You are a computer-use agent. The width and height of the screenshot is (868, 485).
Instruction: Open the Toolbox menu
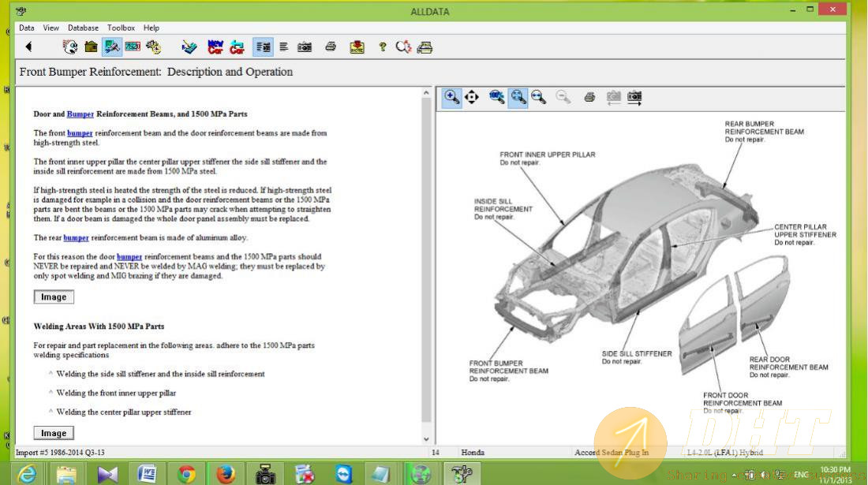[121, 28]
